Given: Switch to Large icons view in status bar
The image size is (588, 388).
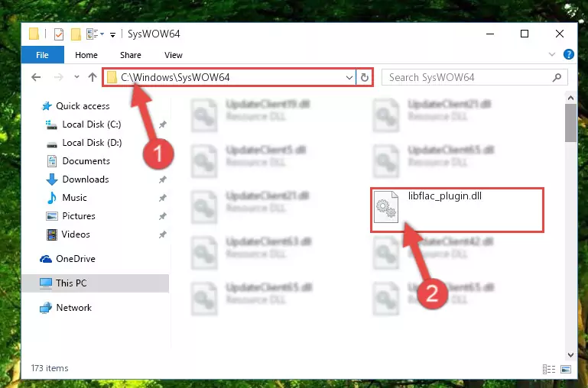Looking at the screenshot, I should [x=566, y=369].
